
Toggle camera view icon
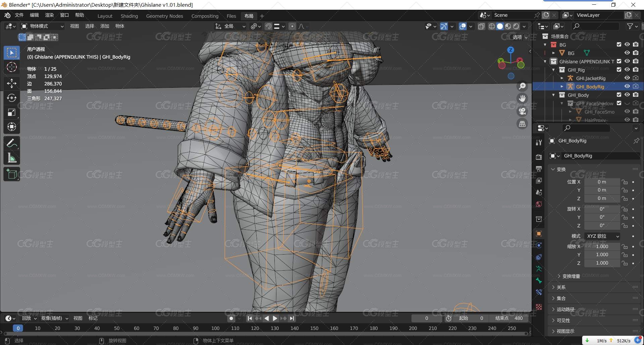point(522,111)
